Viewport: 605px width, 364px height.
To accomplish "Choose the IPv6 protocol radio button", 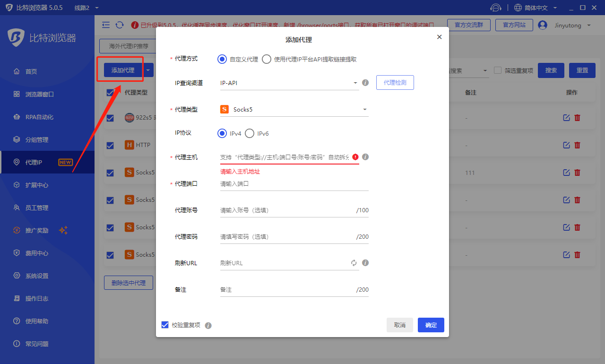I will point(250,133).
